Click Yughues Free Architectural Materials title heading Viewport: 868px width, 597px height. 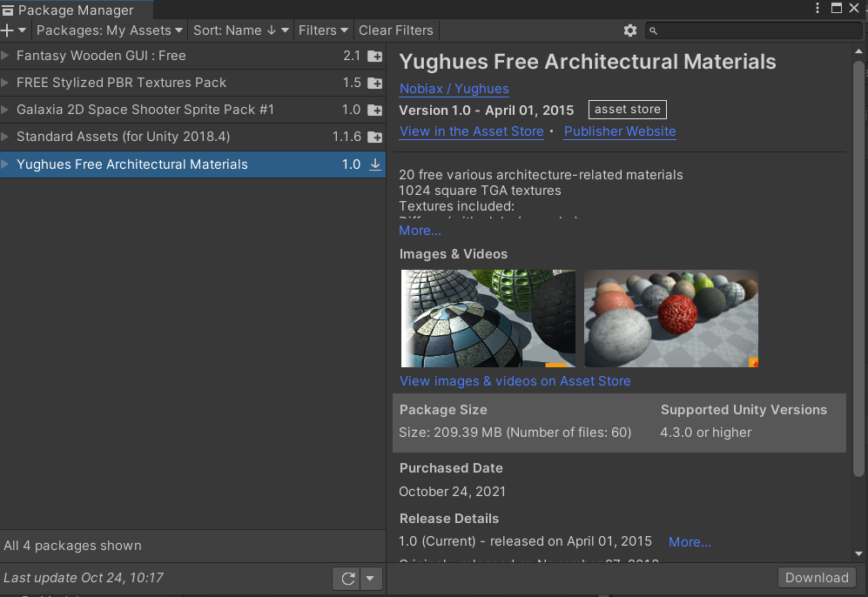click(x=588, y=62)
